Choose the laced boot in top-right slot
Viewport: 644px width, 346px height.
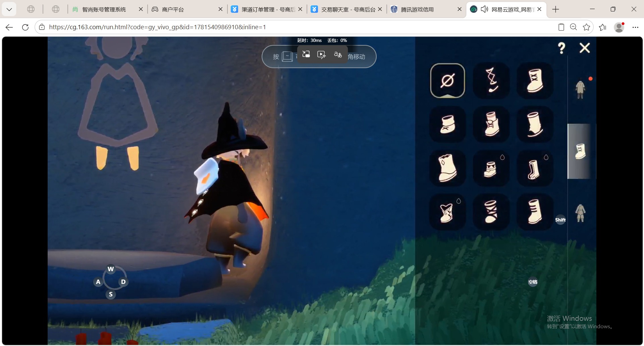(535, 81)
